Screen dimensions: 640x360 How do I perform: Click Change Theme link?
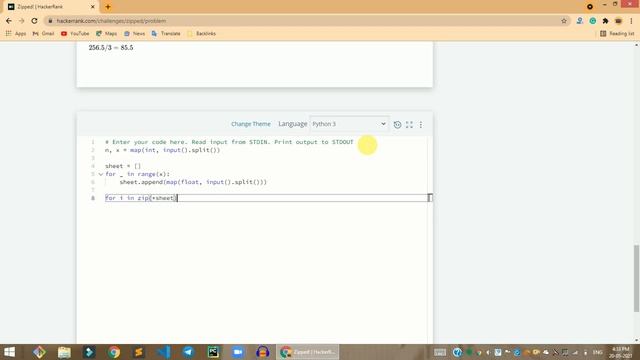click(x=251, y=124)
